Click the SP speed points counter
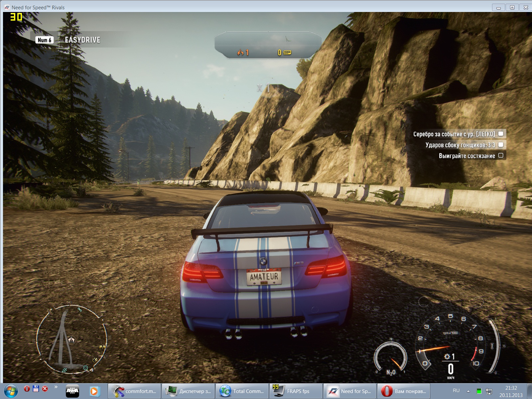The image size is (532, 399). pos(284,52)
